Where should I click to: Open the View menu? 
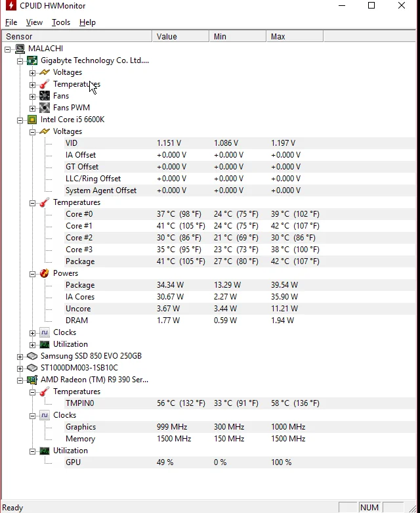tap(34, 22)
